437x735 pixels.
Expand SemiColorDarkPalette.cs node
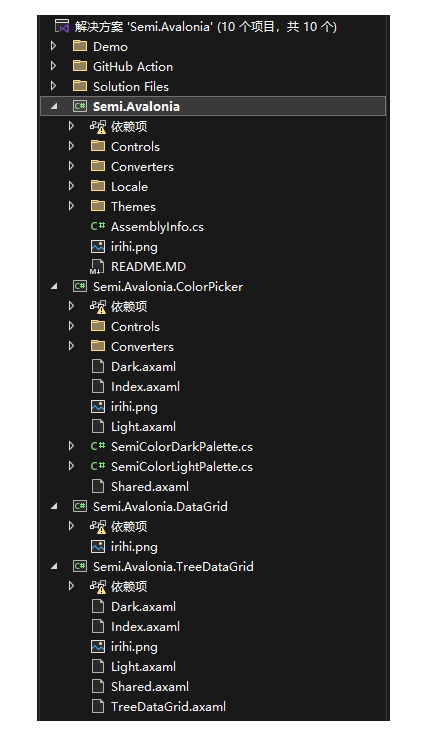[x=71, y=446]
